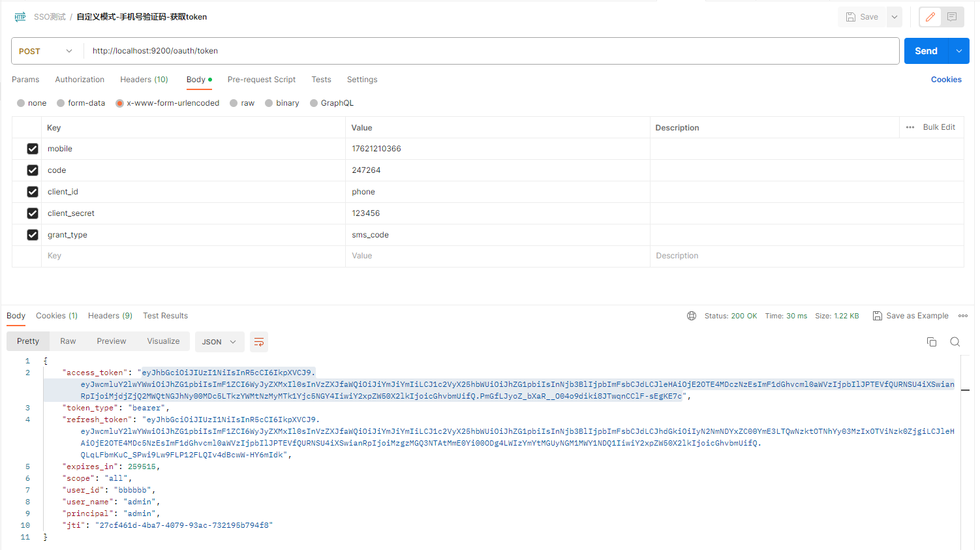Open the JSON response format dropdown
The width and height of the screenshot is (980, 550).
(x=219, y=342)
